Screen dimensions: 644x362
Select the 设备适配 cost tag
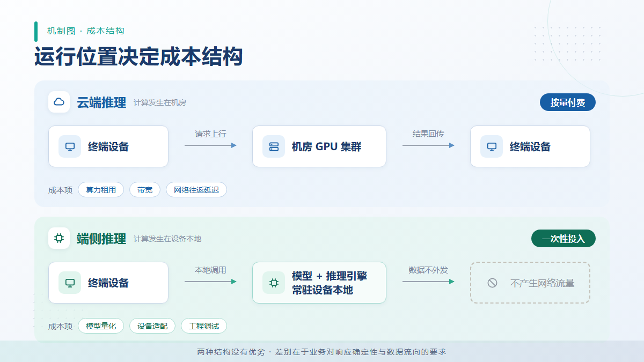[x=152, y=326]
